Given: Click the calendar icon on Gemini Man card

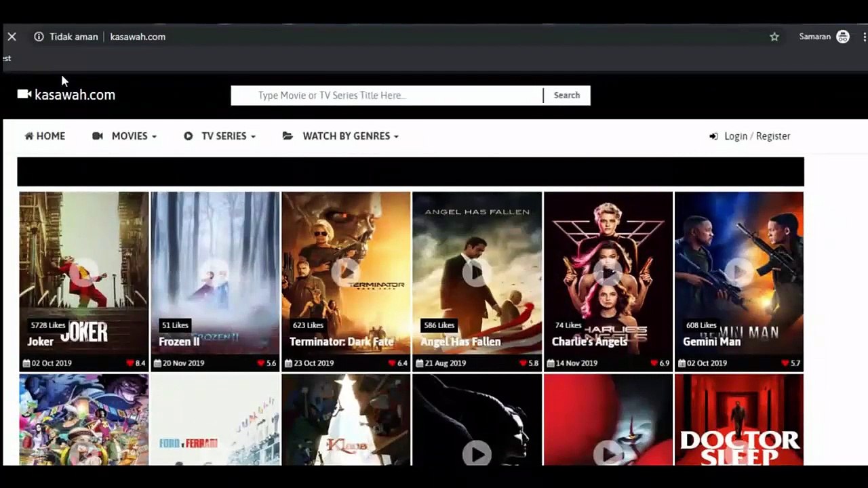Looking at the screenshot, I should pos(682,363).
